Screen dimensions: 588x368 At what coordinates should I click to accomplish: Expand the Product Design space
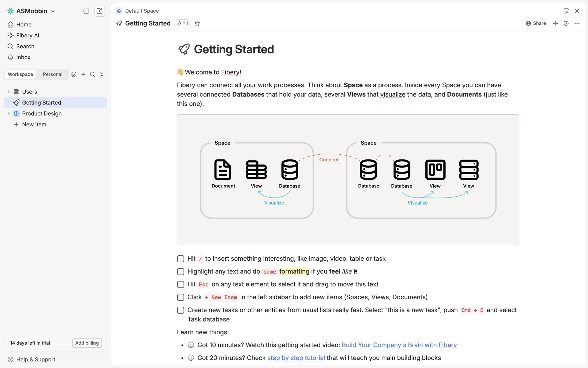pyautogui.click(x=9, y=113)
